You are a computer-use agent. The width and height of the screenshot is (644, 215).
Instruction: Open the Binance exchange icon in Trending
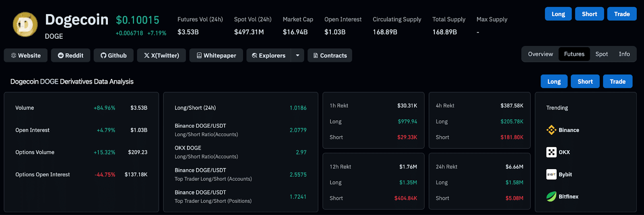pyautogui.click(x=551, y=130)
